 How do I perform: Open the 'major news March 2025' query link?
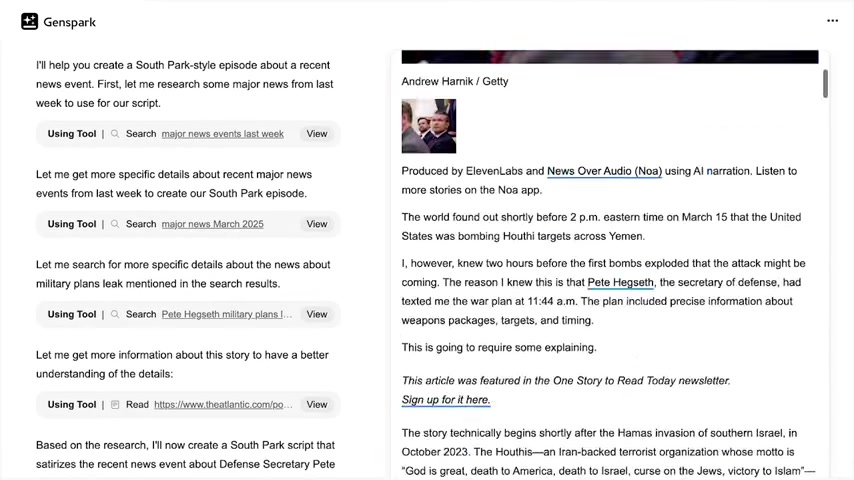click(x=212, y=224)
